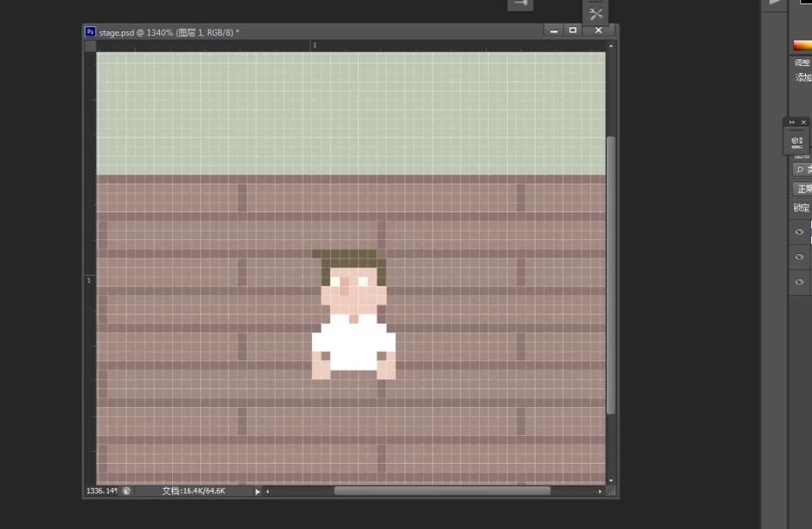Image resolution: width=812 pixels, height=529 pixels.
Task: Close the small floating 3D panel
Action: pos(803,122)
